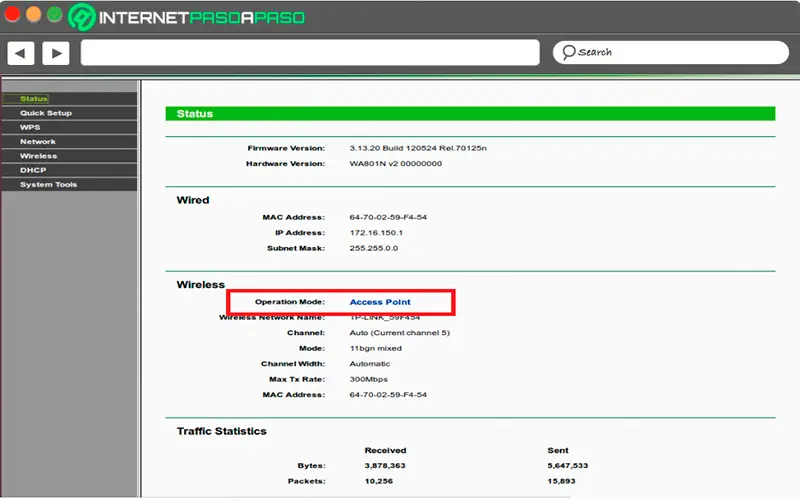The image size is (800, 500).
Task: Click the Packets row label
Action: 307,481
